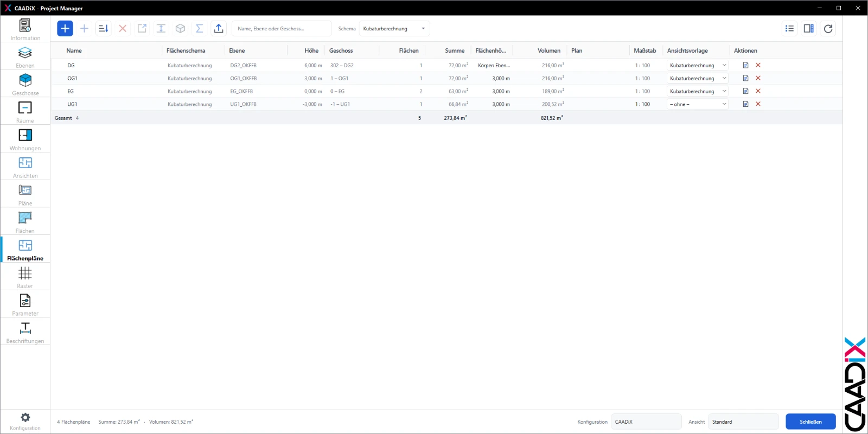This screenshot has width=868, height=434.
Task: Delete the OG1 row with red X
Action: click(758, 78)
